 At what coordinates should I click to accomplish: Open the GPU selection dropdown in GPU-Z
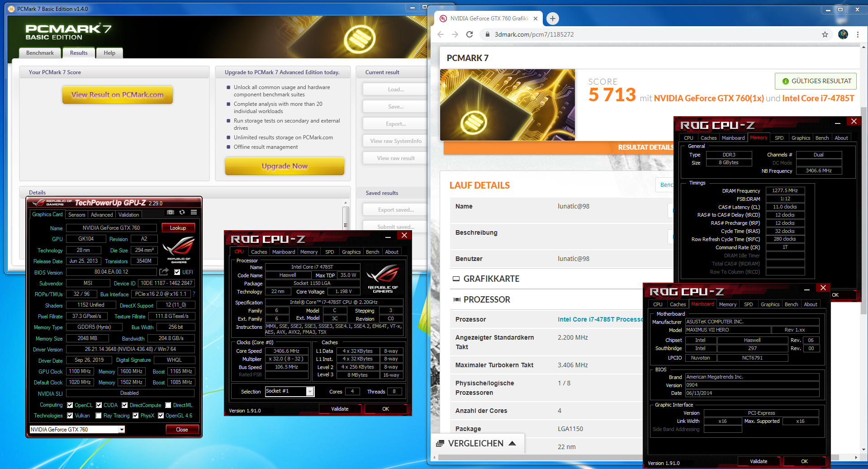click(122, 430)
